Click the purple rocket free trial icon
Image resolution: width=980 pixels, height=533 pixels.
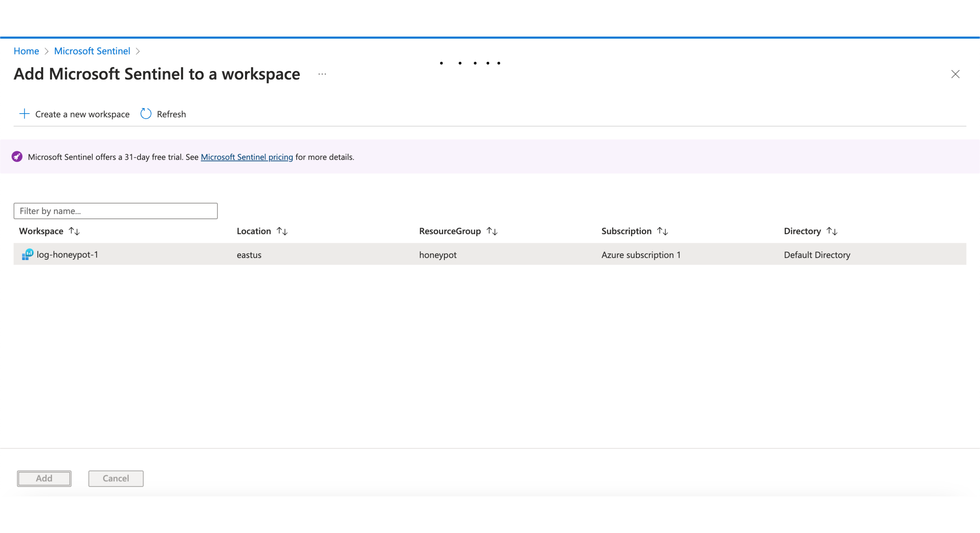(17, 156)
